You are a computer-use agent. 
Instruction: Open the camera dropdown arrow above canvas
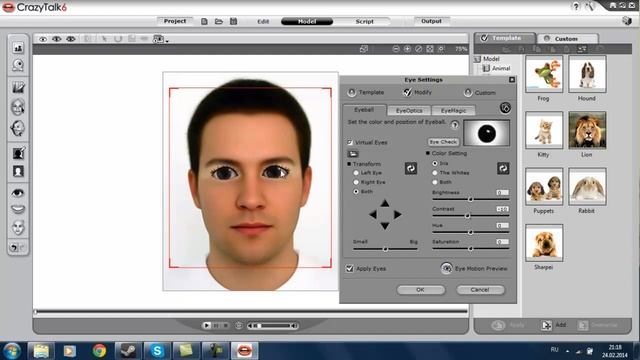click(x=167, y=41)
